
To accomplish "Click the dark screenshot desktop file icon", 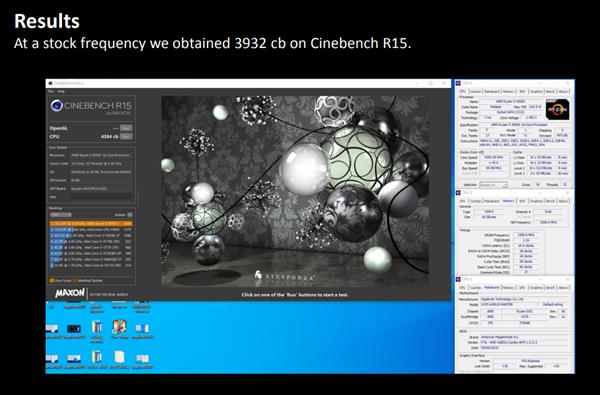I will pos(74,328).
